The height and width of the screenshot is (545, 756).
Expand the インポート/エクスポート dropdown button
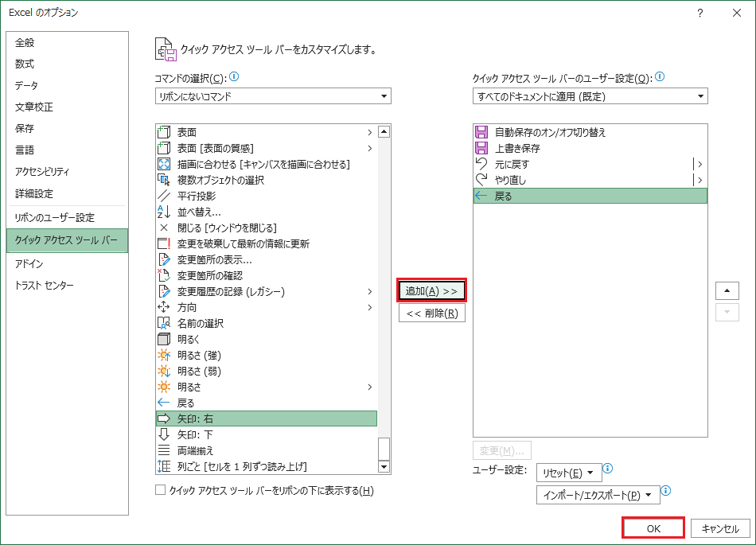598,495
